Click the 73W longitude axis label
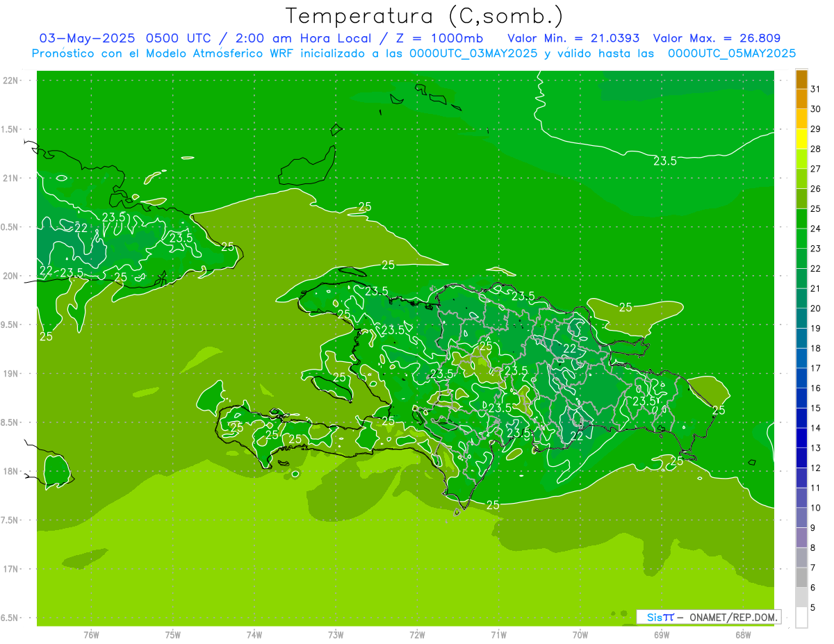 (x=336, y=635)
